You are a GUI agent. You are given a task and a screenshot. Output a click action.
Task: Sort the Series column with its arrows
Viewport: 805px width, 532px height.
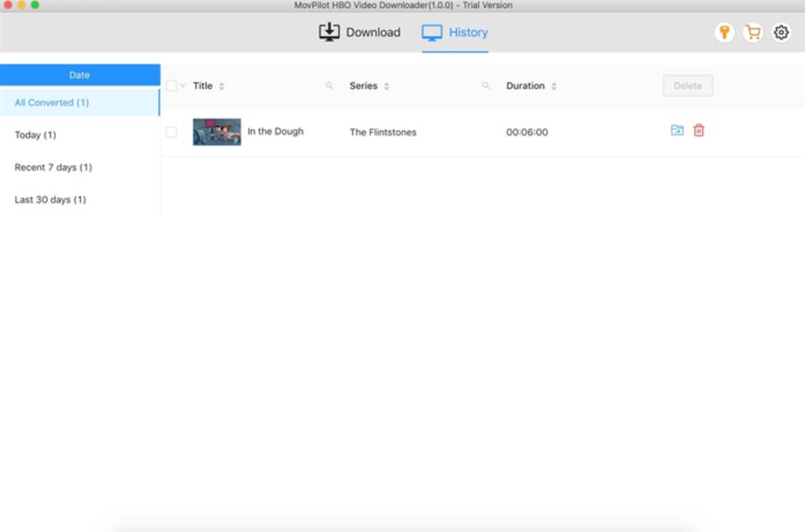click(x=387, y=87)
